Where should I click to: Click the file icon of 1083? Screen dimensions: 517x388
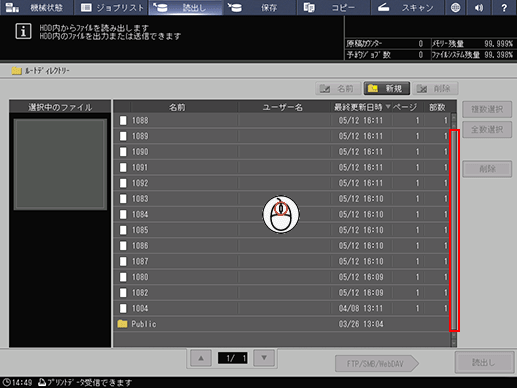123,199
